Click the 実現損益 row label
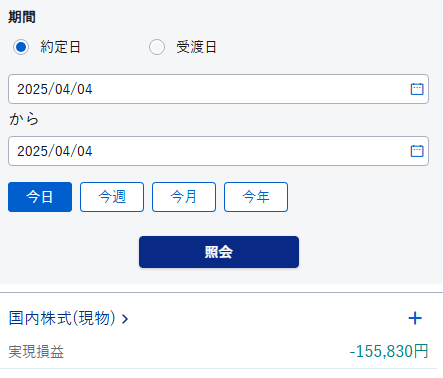This screenshot has height=378, width=443. pos(36,352)
